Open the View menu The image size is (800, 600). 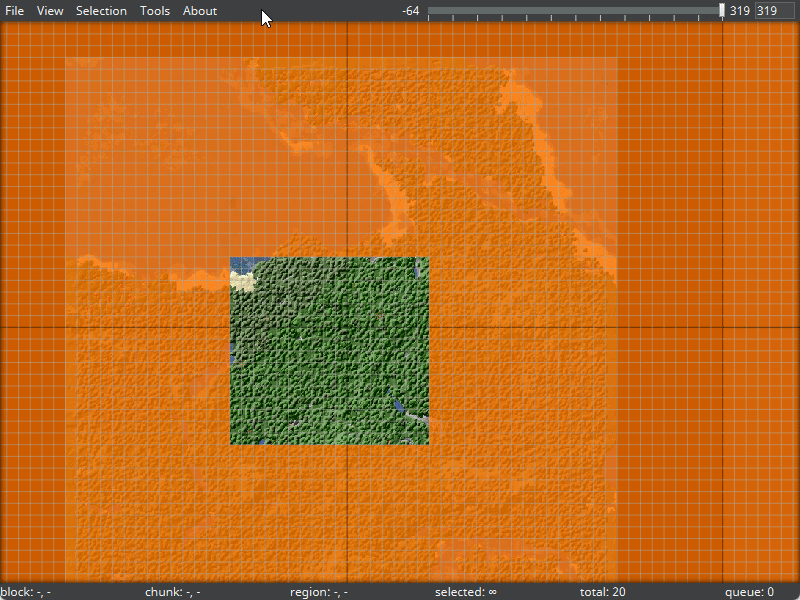(50, 11)
